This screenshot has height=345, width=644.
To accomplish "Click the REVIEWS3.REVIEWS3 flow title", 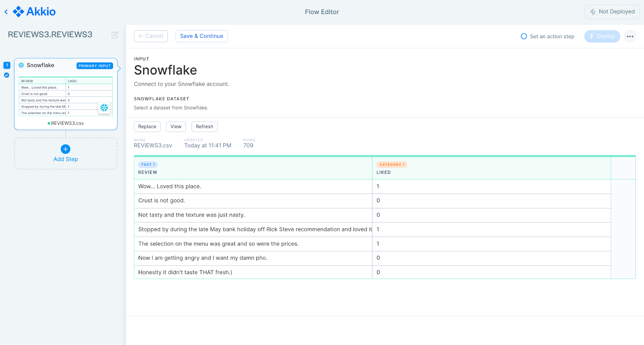I will pos(50,35).
